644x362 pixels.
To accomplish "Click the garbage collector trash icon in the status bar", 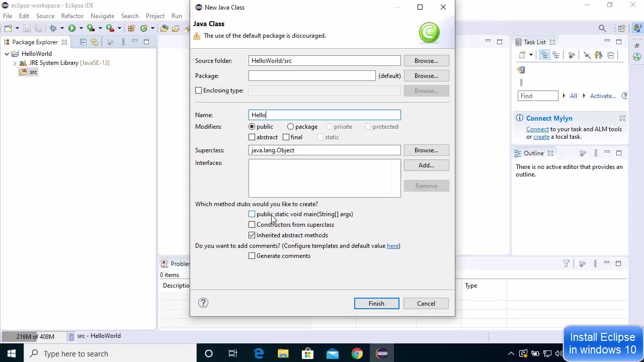I will pos(71,336).
